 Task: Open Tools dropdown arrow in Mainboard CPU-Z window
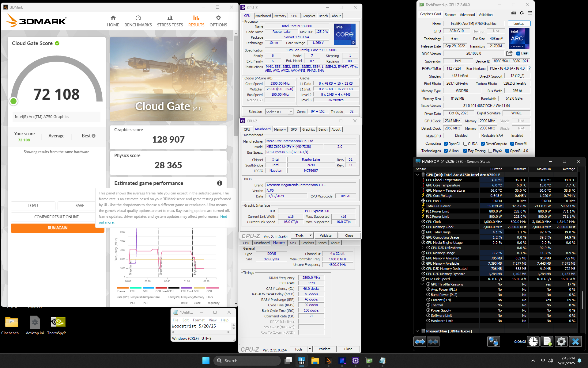[x=311, y=236]
